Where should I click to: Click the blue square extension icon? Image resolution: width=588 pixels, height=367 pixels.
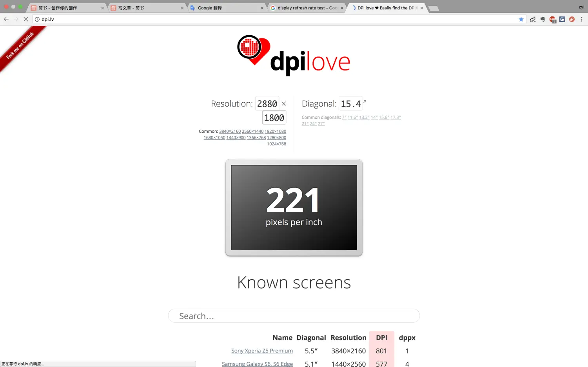[x=562, y=19]
